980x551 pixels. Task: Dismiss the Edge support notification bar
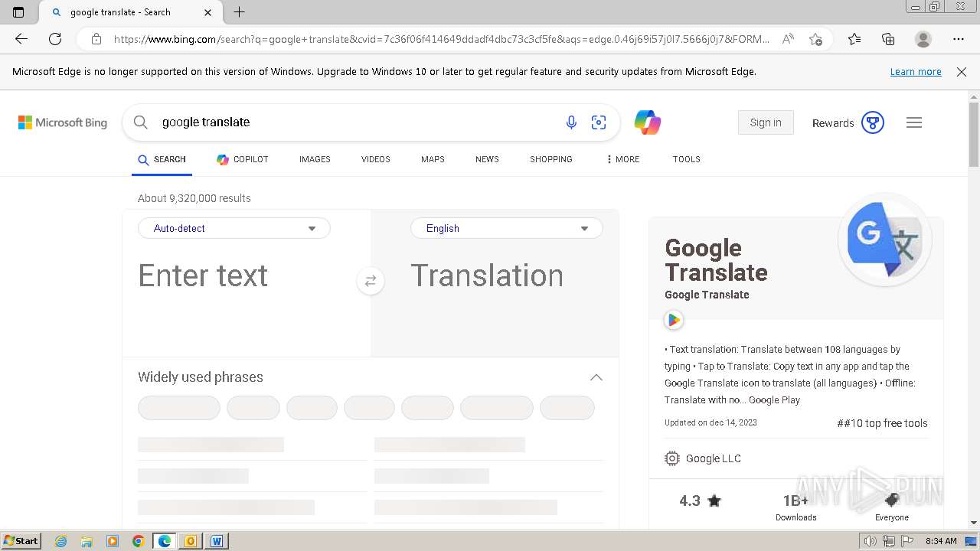962,72
